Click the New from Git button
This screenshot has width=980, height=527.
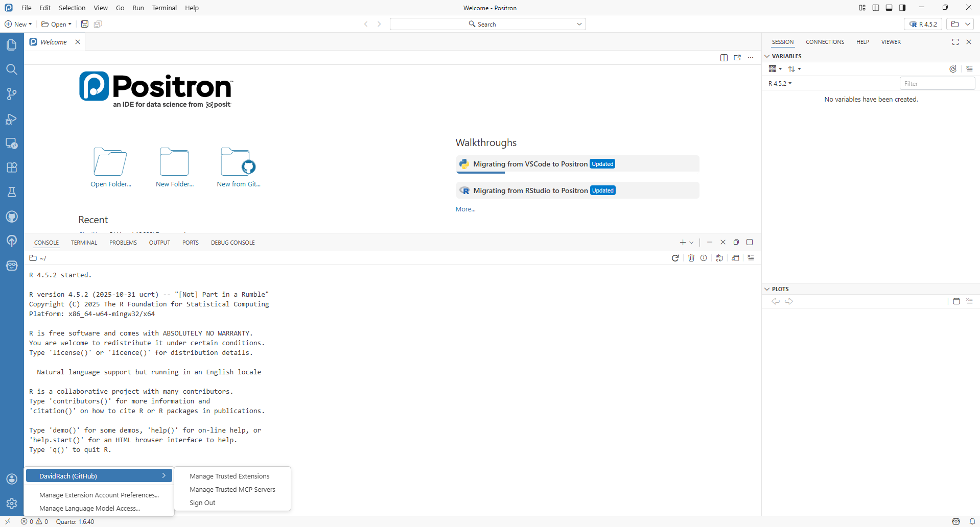238,168
